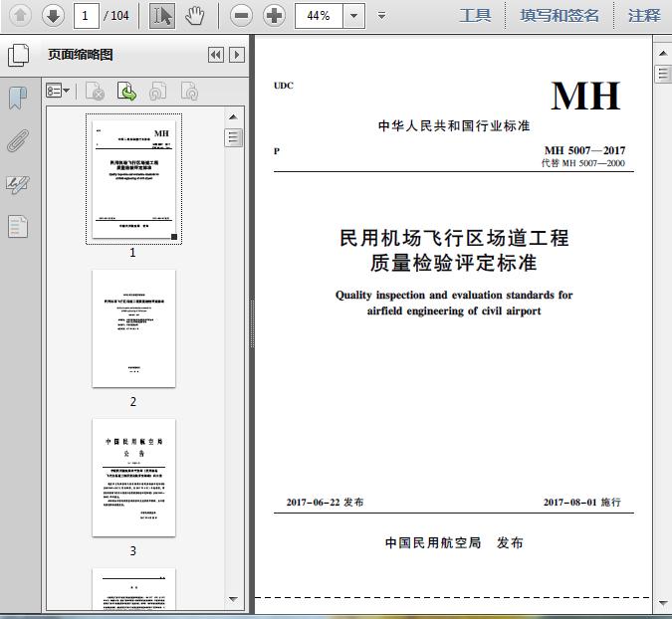Viewport: 672px width, 619px height.
Task: Click the zoom out minus button
Action: point(241,15)
